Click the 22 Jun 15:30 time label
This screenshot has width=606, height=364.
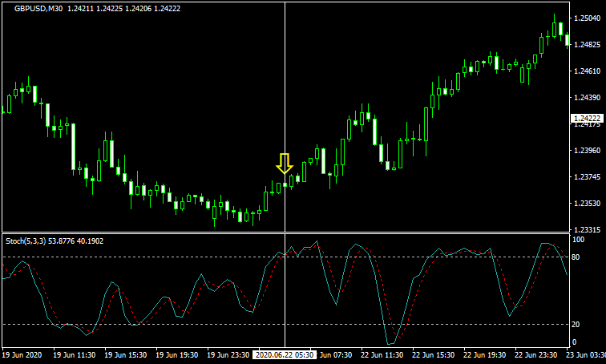[433, 354]
